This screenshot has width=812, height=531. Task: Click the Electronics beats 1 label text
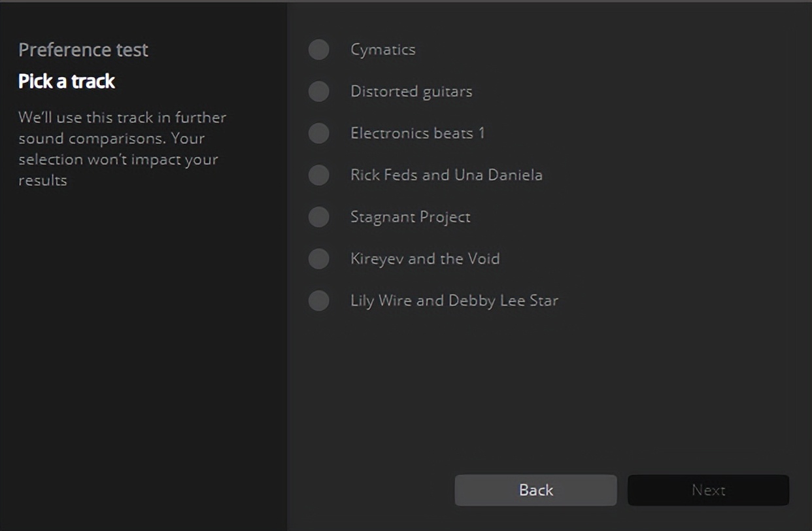coord(418,133)
